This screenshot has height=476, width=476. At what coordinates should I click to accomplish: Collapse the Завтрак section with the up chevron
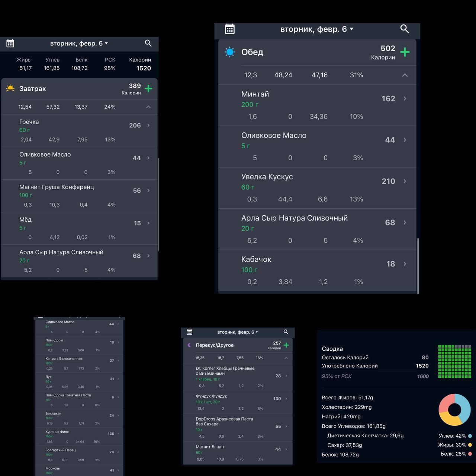(148, 107)
